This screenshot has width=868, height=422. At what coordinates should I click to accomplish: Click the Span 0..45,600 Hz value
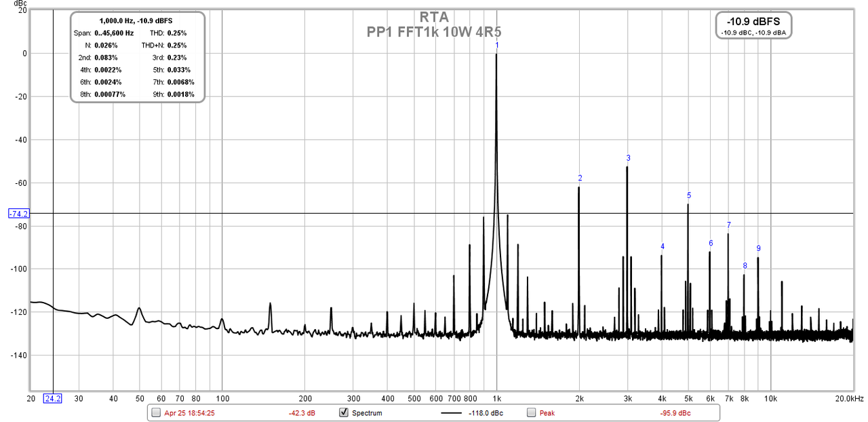click(x=113, y=33)
